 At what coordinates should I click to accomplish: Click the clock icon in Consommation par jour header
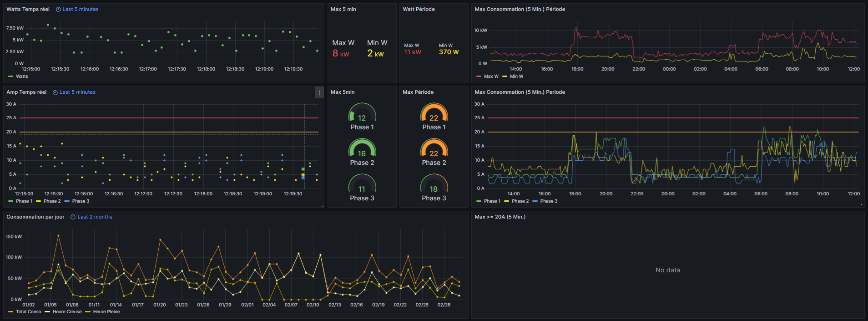pyautogui.click(x=73, y=217)
